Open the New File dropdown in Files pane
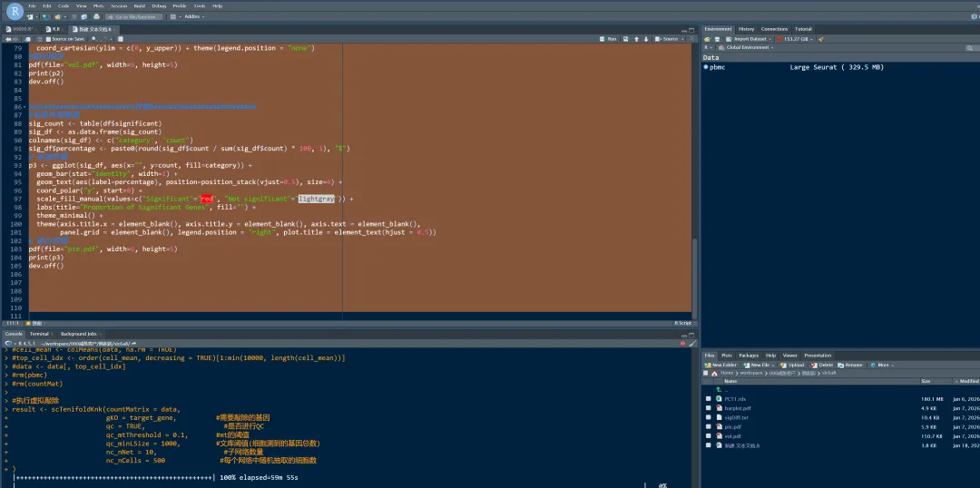The image size is (980, 488). 759,365
